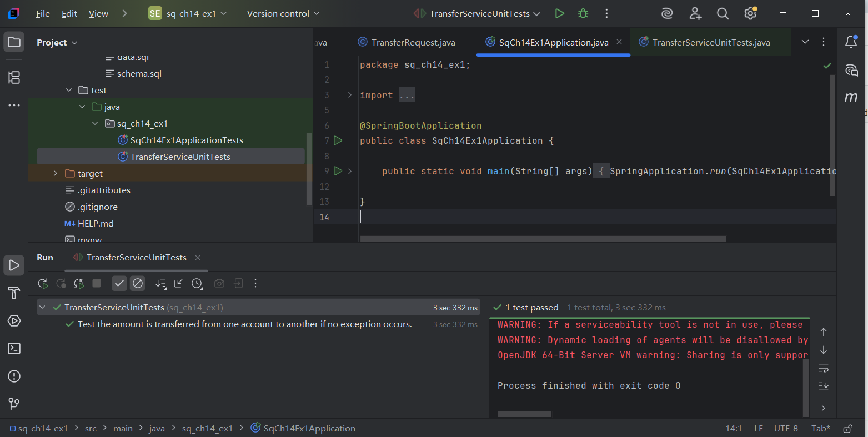Click sq_ch14_ex1 breadcrumb in status bar
The width and height of the screenshot is (868, 437).
click(x=207, y=429)
